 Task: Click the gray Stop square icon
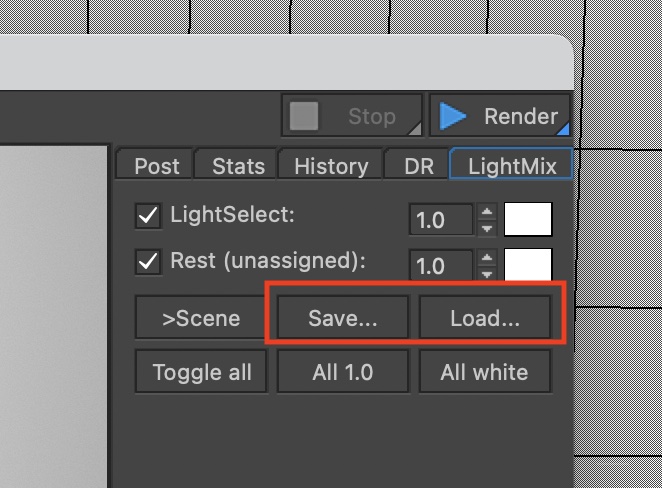pyautogui.click(x=304, y=116)
